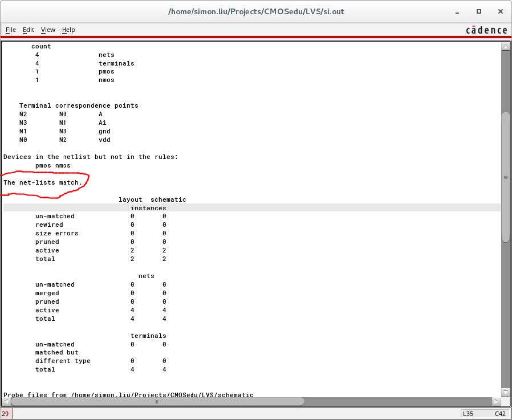This screenshot has width=512, height=420.
Task: Click the 'rewired' row label
Action: (49, 225)
